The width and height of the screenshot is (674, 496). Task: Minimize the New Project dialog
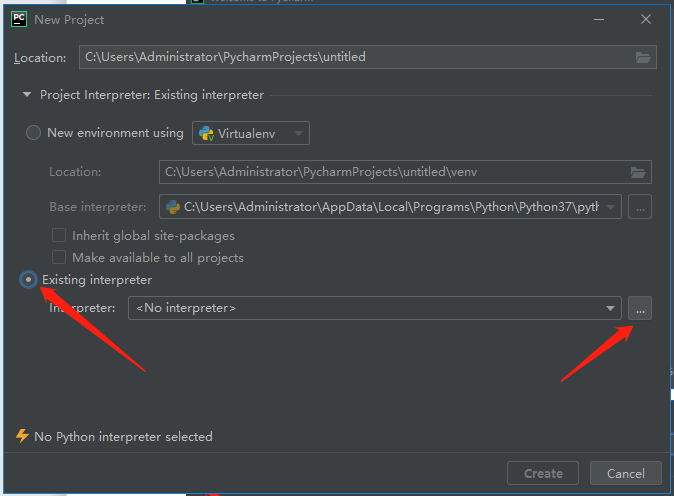[x=599, y=20]
